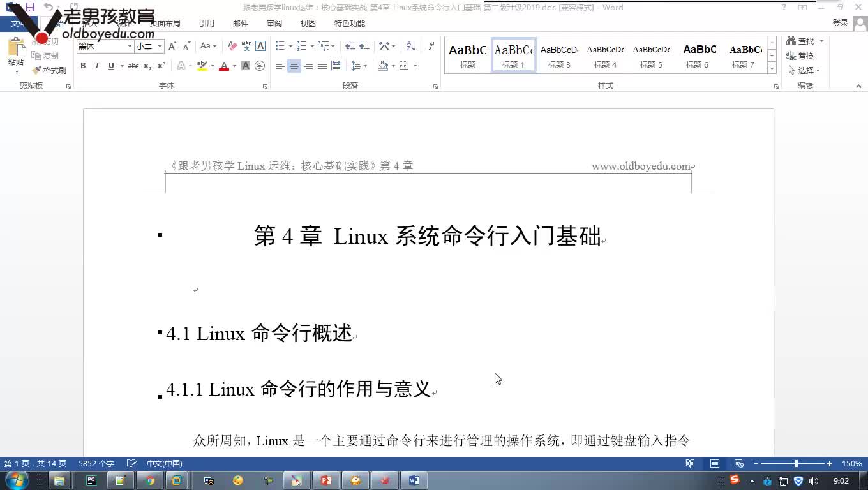Viewport: 868px width, 490px height.
Task: Click the zoom slider handle
Action: coord(796,464)
